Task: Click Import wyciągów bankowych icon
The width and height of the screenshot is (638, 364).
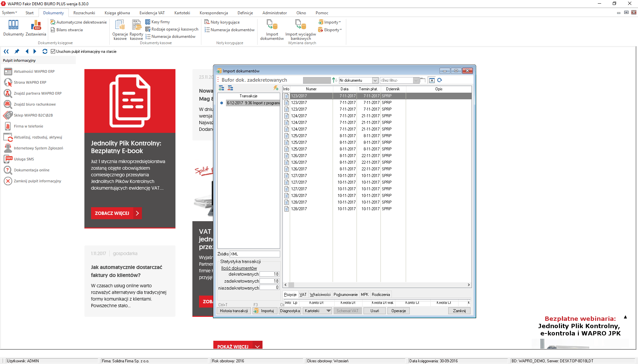Action: 300,25
